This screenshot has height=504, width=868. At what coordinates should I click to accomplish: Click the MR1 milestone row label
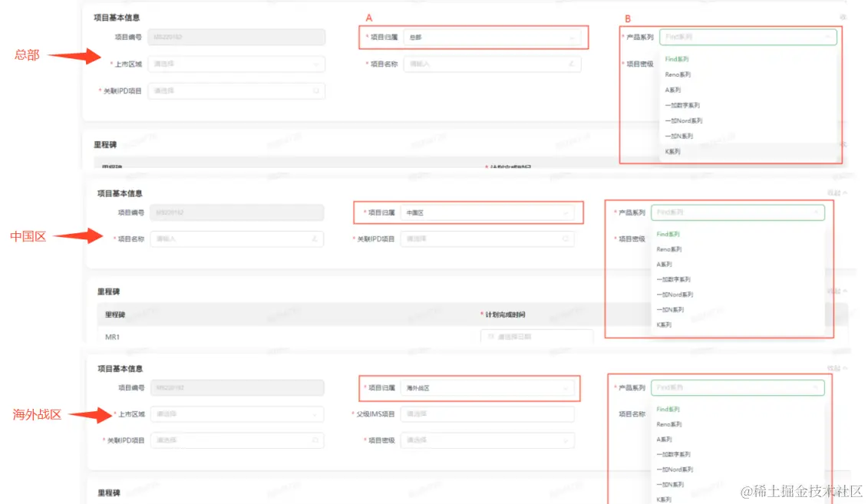tap(112, 337)
